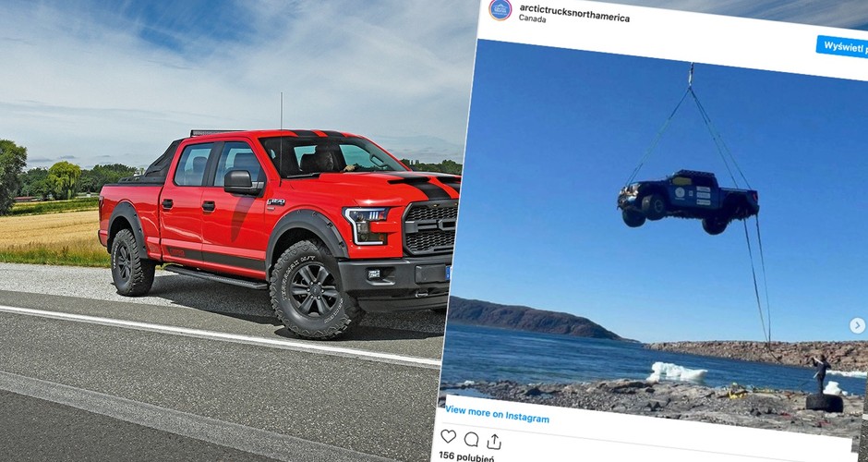Open comments via the speech bubble icon
Screen dimensions: 868x462
coord(471,439)
